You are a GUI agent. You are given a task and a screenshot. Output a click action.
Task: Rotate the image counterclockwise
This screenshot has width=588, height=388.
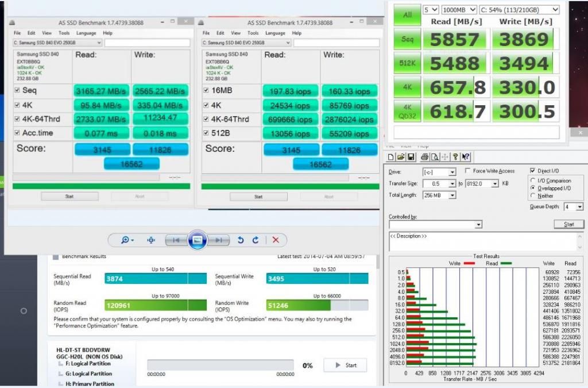241,240
